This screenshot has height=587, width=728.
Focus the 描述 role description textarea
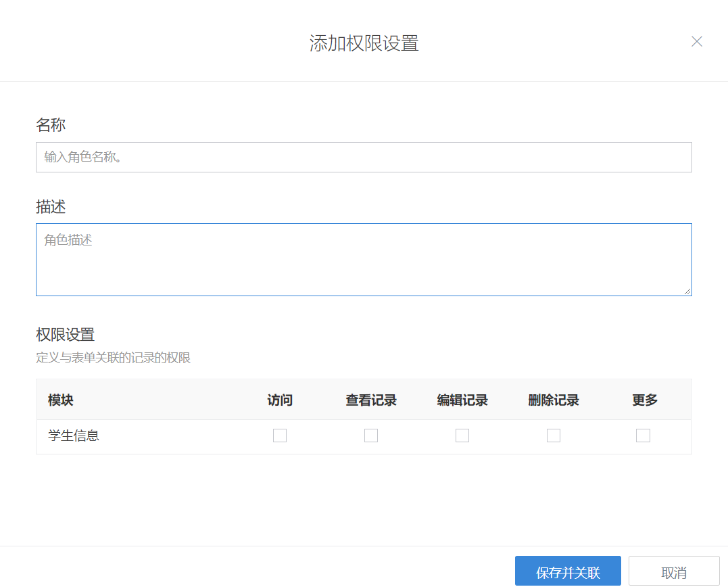pyautogui.click(x=364, y=260)
